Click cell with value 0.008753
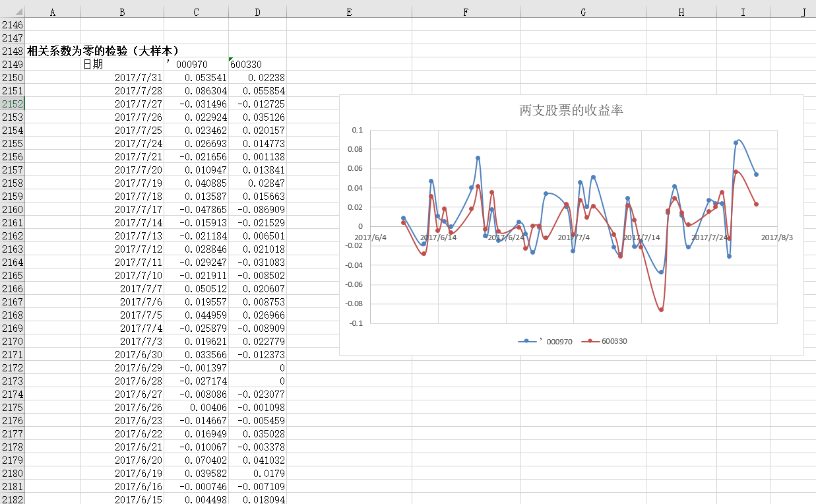Screen dimensions: 816x504 pyautogui.click(x=258, y=301)
